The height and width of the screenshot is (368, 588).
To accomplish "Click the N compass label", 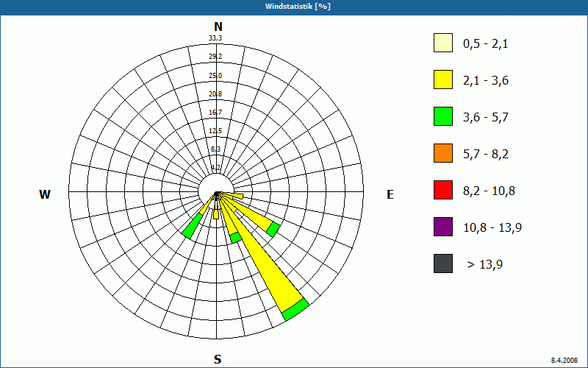I will [218, 26].
